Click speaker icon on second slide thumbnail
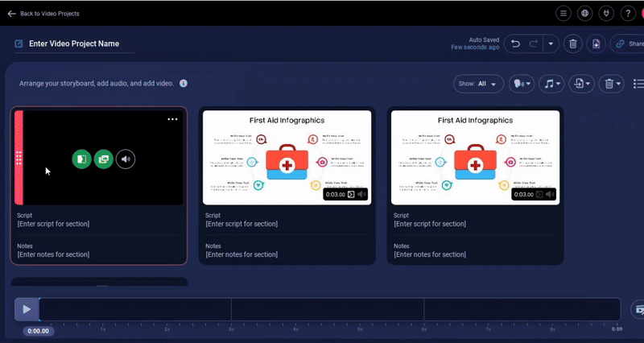Image resolution: width=644 pixels, height=343 pixels. 362,194
